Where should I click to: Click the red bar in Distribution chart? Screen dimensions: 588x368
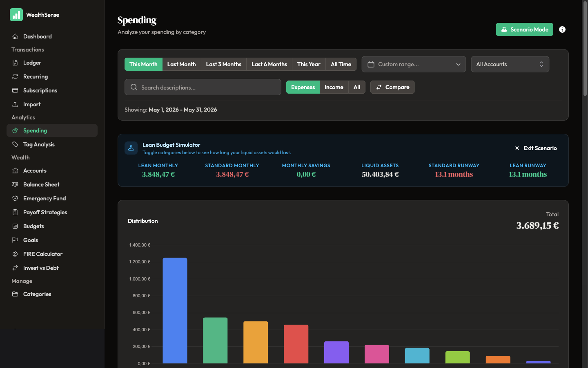click(x=296, y=344)
